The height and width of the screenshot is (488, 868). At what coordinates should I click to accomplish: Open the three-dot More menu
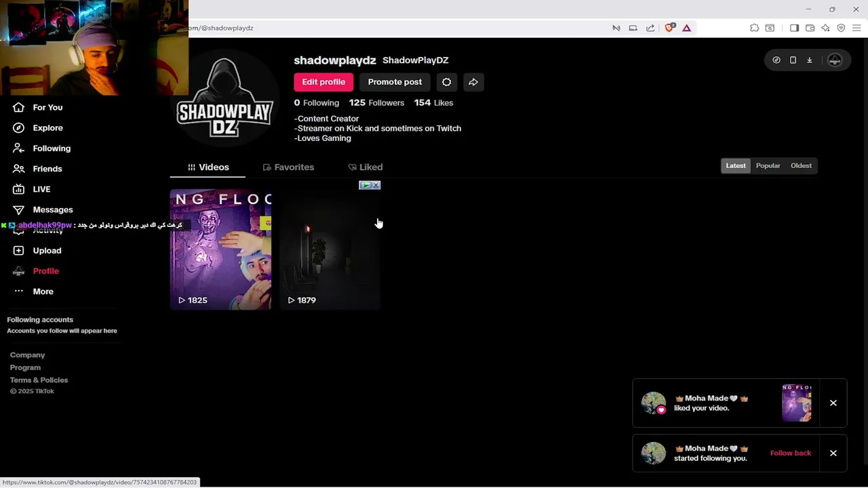[19, 291]
